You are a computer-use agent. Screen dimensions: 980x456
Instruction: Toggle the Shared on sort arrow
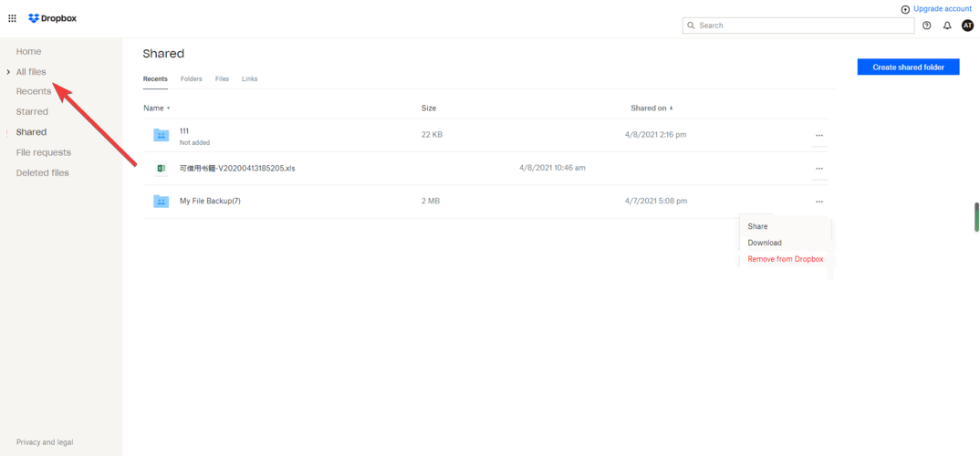672,108
